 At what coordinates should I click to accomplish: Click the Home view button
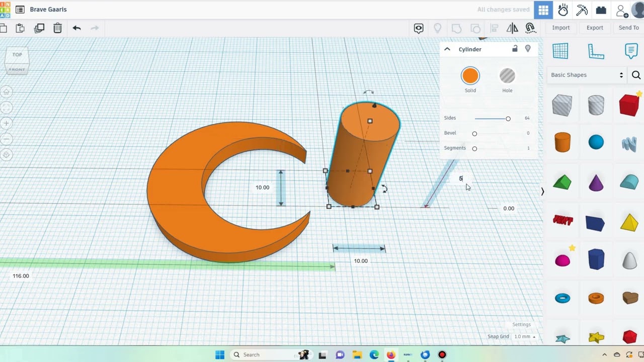point(7,92)
